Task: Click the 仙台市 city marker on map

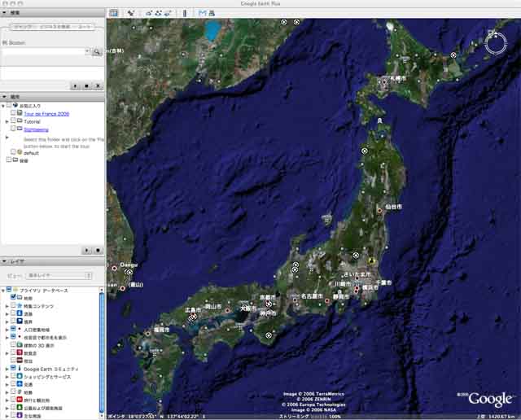Action: 379,211
